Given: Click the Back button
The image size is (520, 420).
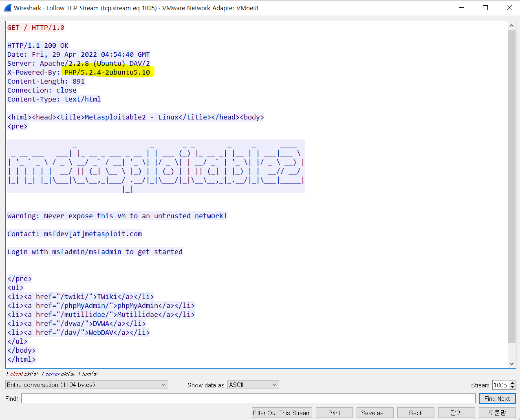Looking at the screenshot, I should (416, 413).
